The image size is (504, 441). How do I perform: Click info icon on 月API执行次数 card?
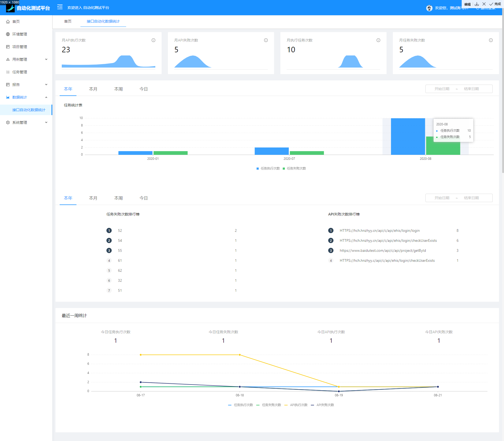(153, 40)
